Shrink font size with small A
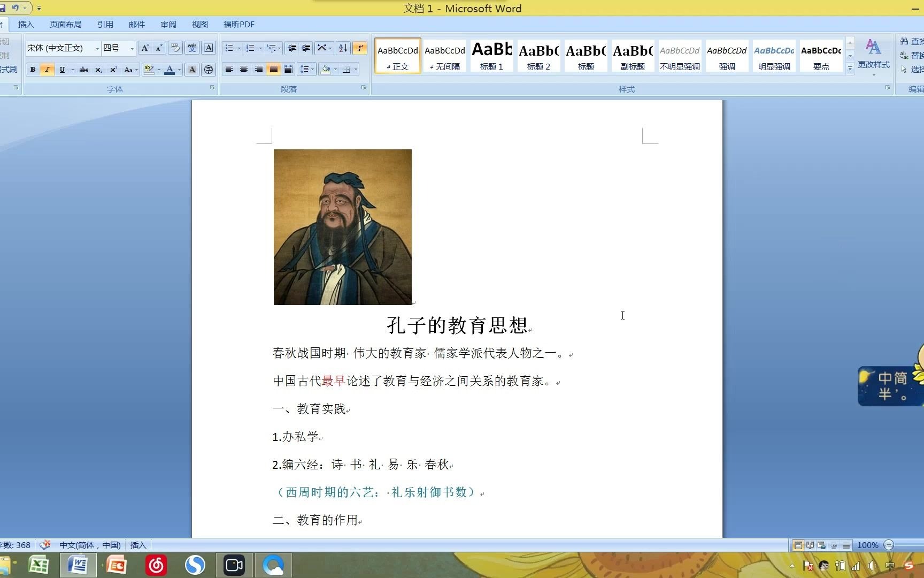The height and width of the screenshot is (578, 924). (x=159, y=48)
